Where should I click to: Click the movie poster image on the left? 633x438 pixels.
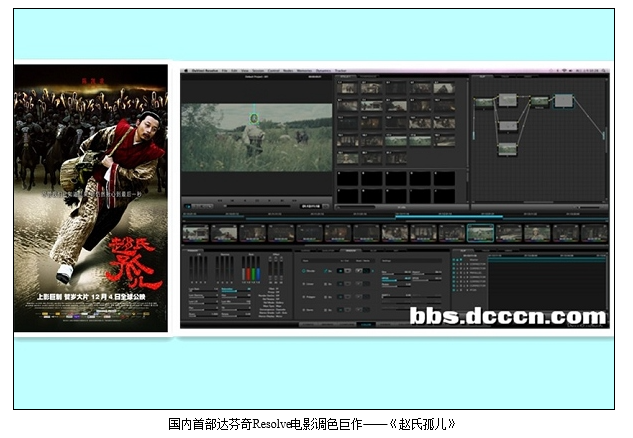(91, 198)
